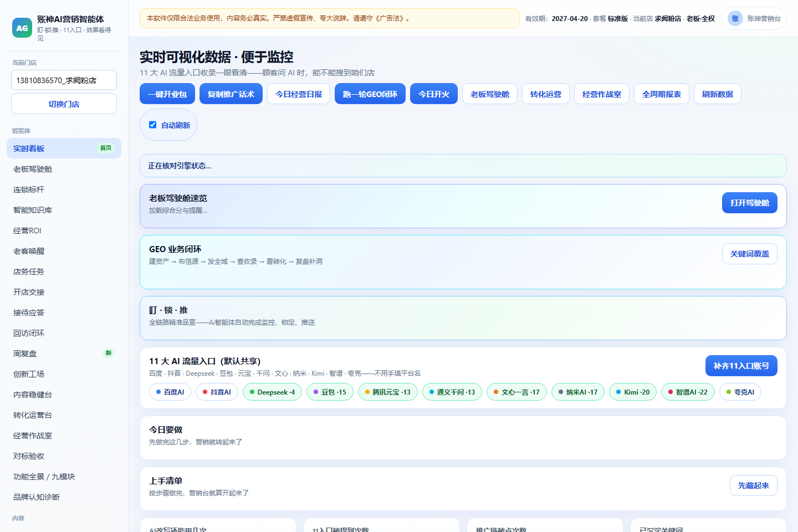Click the 豆包 ·15 chip

click(330, 392)
